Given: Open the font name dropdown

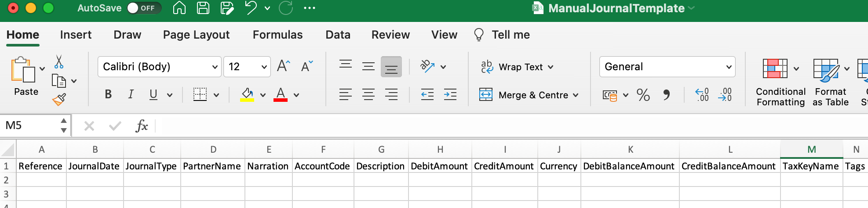Looking at the screenshot, I should pos(215,67).
